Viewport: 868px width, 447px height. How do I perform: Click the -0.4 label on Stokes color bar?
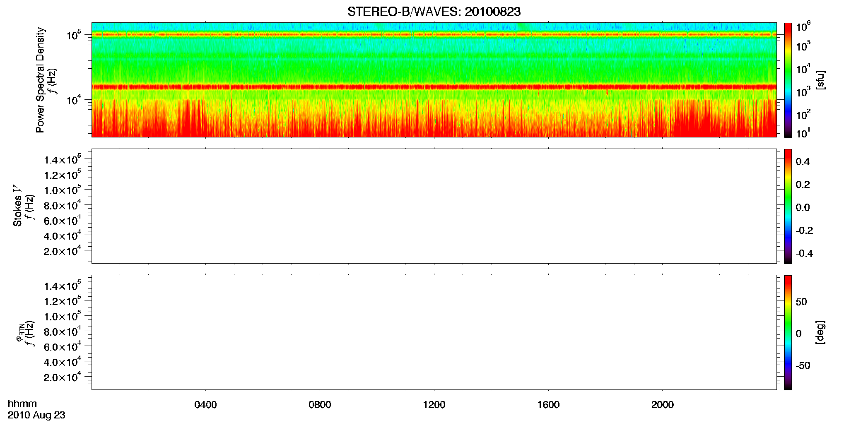click(804, 254)
